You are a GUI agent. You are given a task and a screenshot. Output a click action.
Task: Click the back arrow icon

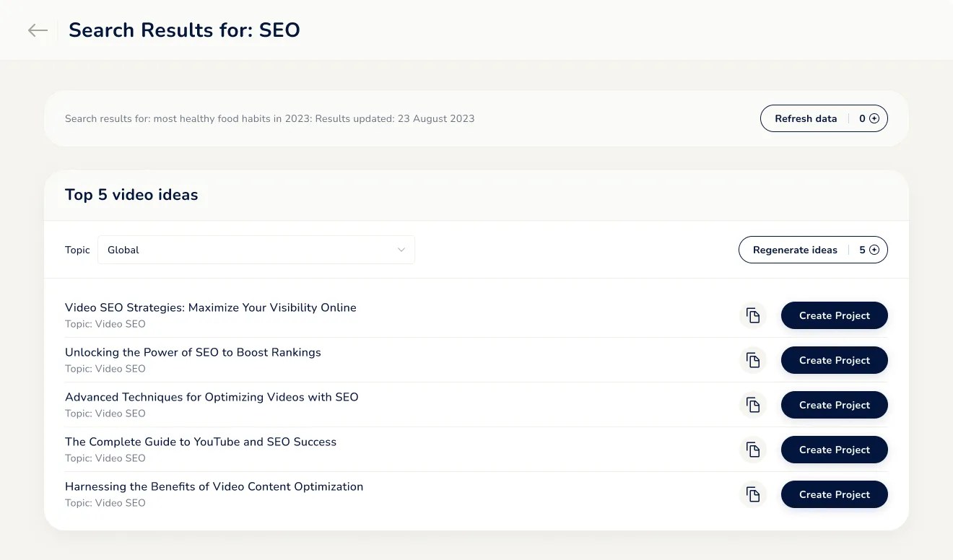(x=38, y=30)
